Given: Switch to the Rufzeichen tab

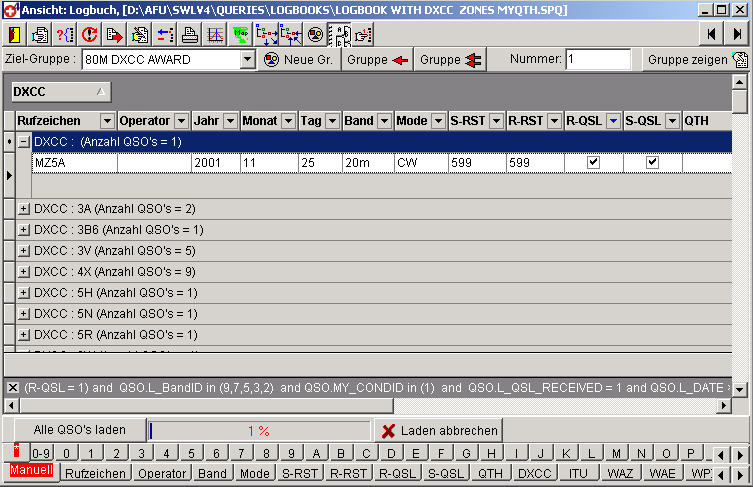Looking at the screenshot, I should pyautogui.click(x=95, y=474).
